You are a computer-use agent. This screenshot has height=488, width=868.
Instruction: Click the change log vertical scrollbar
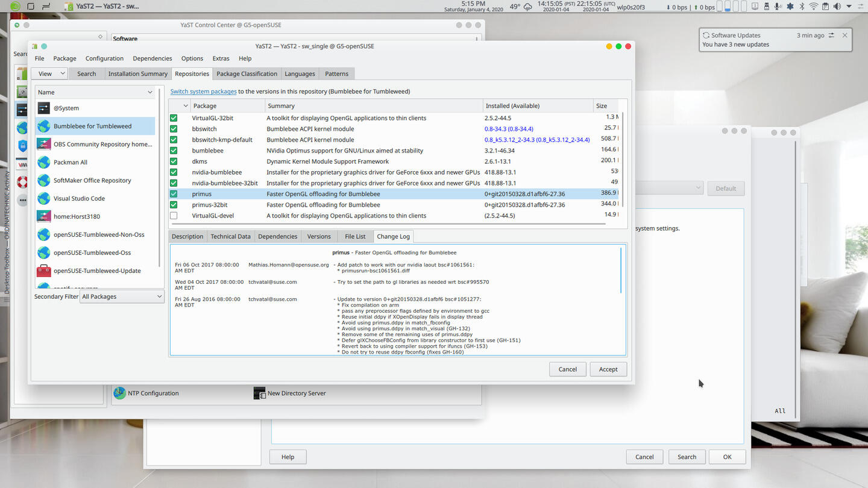(621, 270)
